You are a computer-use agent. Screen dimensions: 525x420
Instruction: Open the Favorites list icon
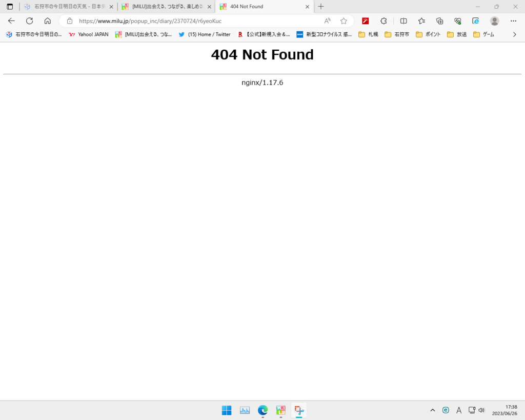pos(421,21)
